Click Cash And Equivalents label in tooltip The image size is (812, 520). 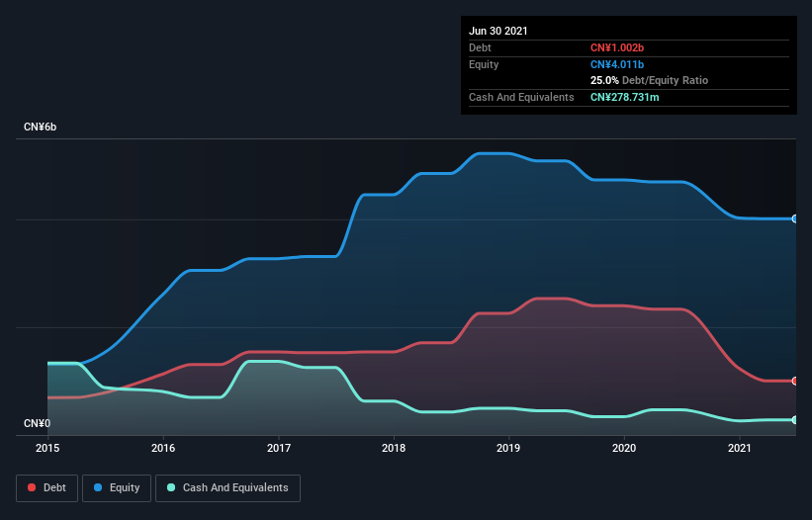click(x=521, y=97)
